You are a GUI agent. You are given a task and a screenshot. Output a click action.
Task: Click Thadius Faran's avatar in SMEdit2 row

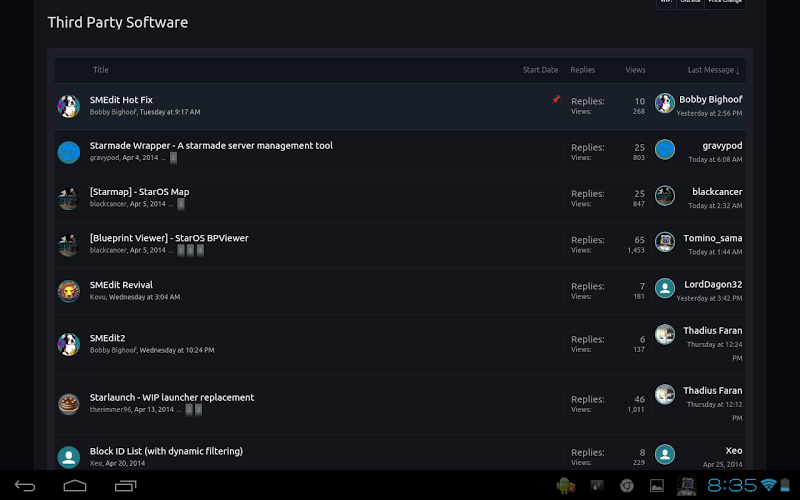pos(665,334)
